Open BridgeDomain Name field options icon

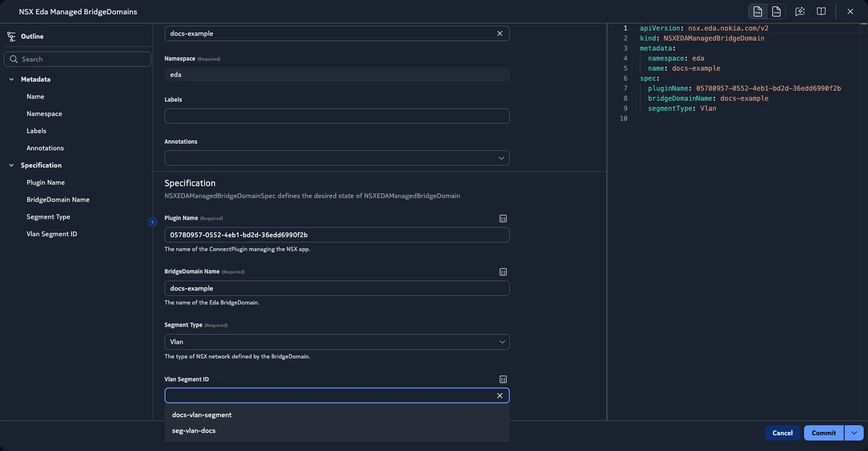pyautogui.click(x=503, y=272)
